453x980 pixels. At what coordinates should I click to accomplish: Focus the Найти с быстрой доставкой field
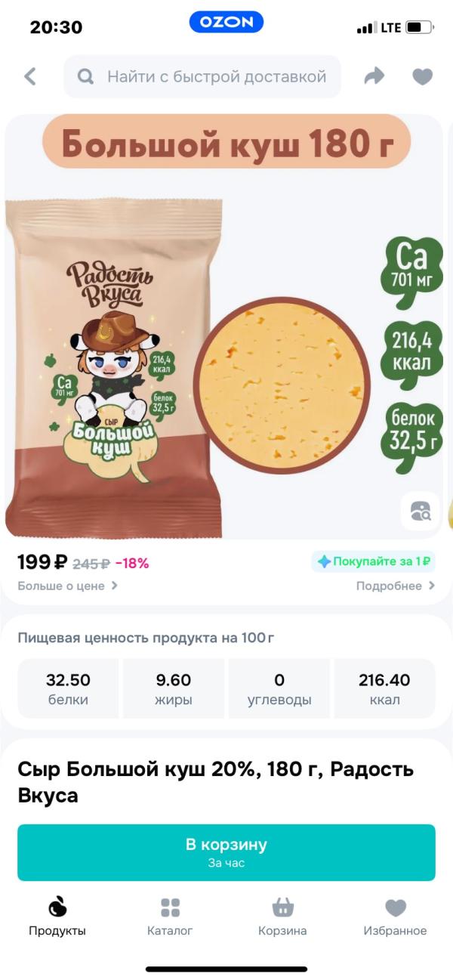click(217, 76)
